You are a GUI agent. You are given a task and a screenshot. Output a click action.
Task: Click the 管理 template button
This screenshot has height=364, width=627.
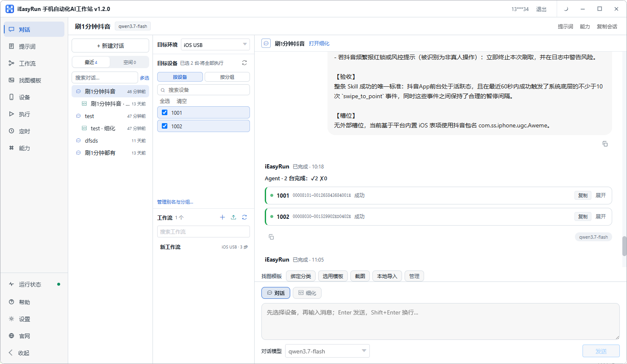(x=414, y=276)
